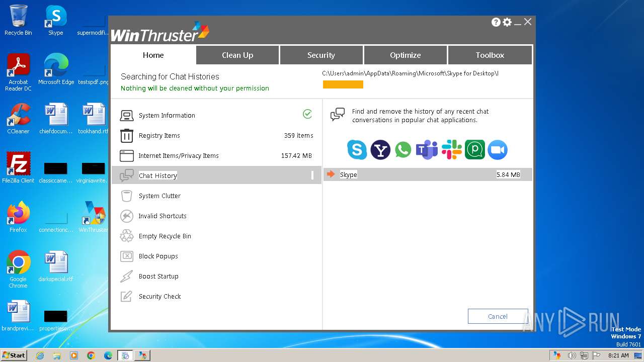Select the Security Check row
Screen dimensions: 644x362
216,296
